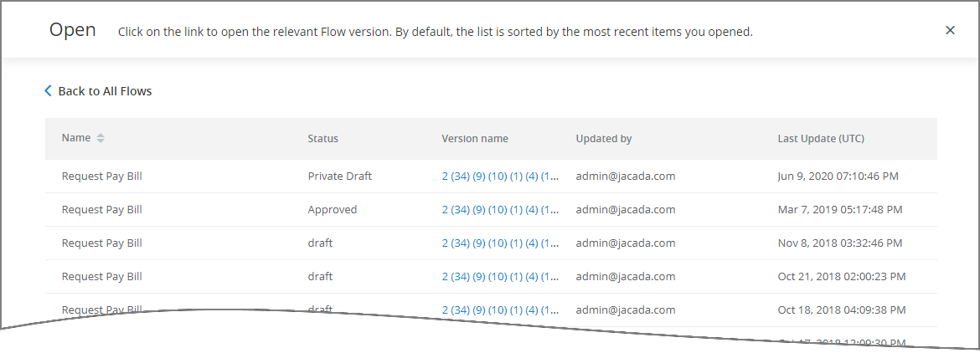This screenshot has width=980, height=353.
Task: Click the Updated by column header
Action: click(604, 139)
